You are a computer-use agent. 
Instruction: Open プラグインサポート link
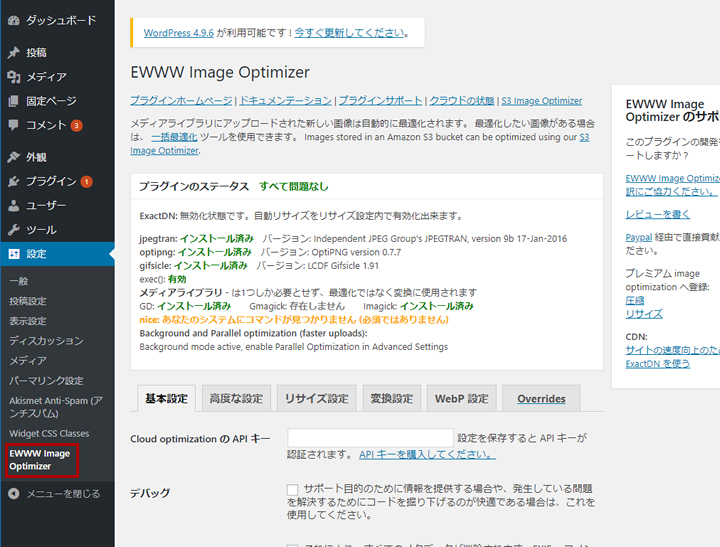coord(381,101)
